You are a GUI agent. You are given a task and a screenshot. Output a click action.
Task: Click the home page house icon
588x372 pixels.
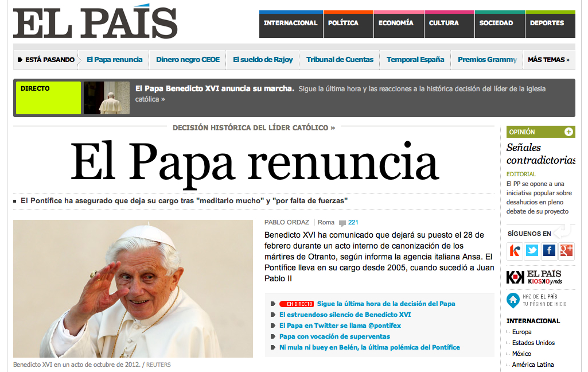[513, 300]
